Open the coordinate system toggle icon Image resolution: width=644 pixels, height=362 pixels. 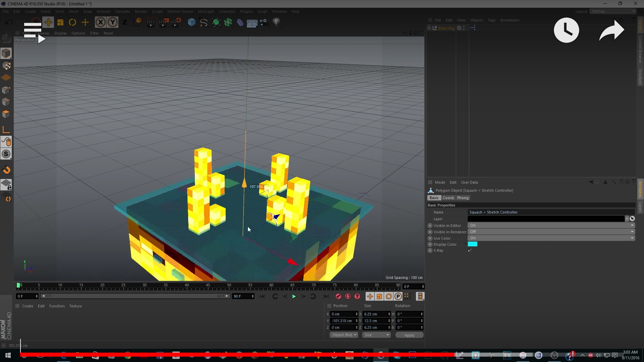pyautogui.click(x=137, y=22)
